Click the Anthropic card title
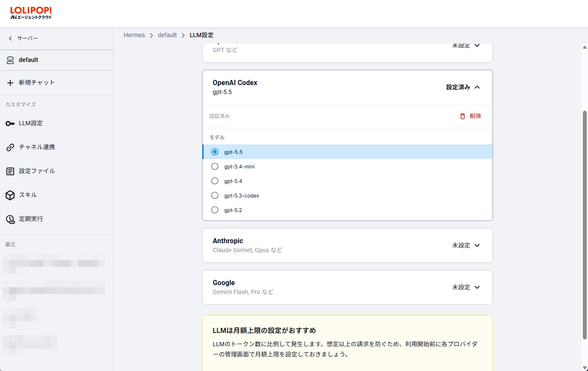 (228, 241)
